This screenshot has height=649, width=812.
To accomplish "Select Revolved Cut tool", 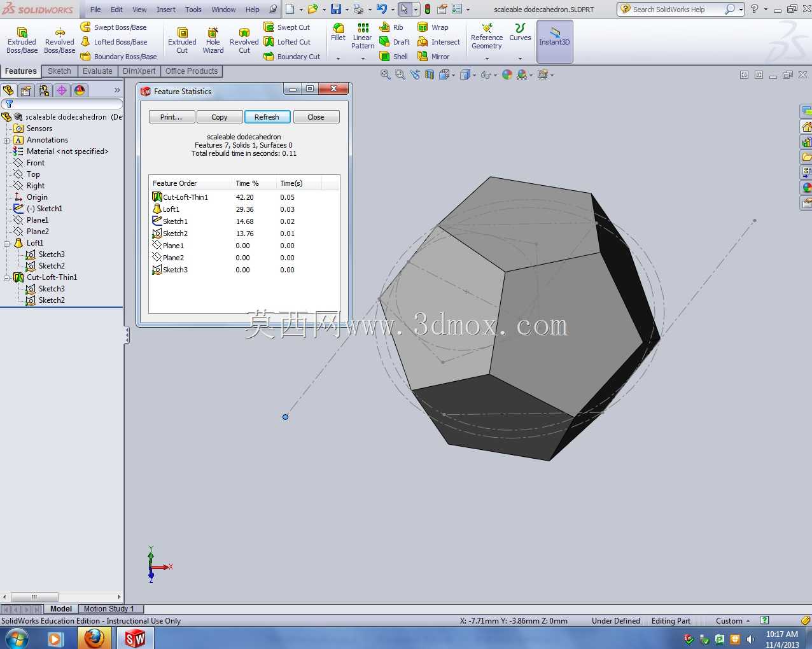I will tap(244, 41).
